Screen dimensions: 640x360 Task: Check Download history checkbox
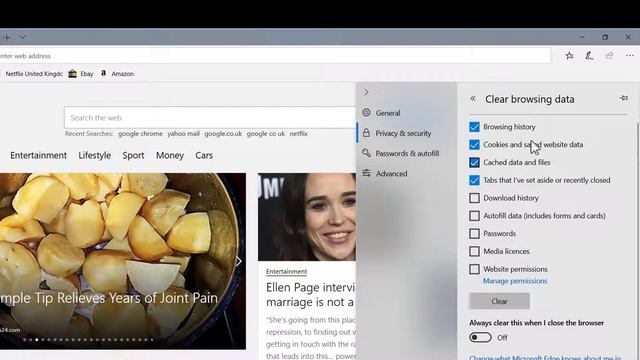point(474,198)
